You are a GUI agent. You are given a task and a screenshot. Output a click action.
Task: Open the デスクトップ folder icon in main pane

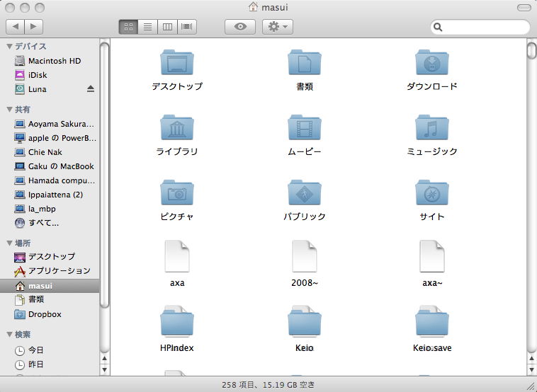tap(176, 62)
